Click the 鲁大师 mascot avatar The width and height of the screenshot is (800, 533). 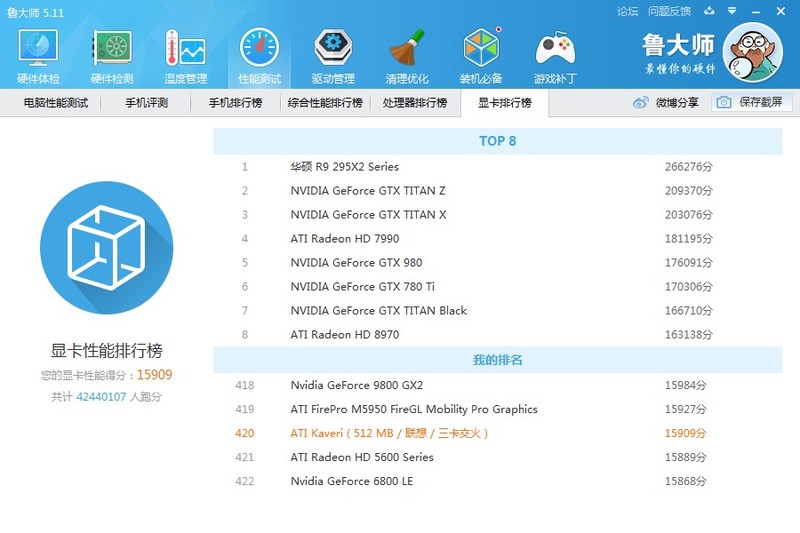coord(753,53)
